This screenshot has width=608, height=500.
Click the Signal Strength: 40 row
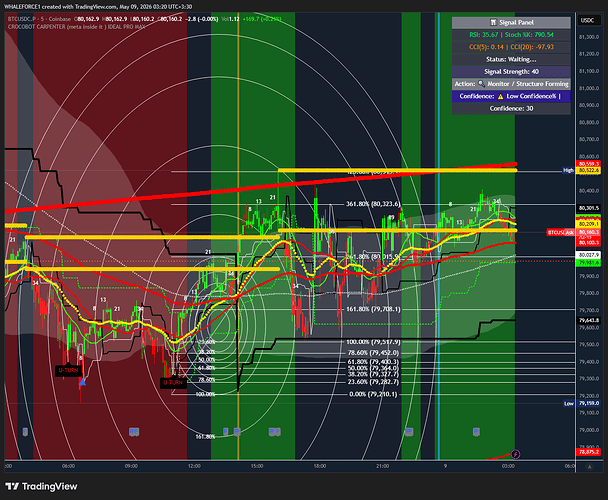click(511, 72)
